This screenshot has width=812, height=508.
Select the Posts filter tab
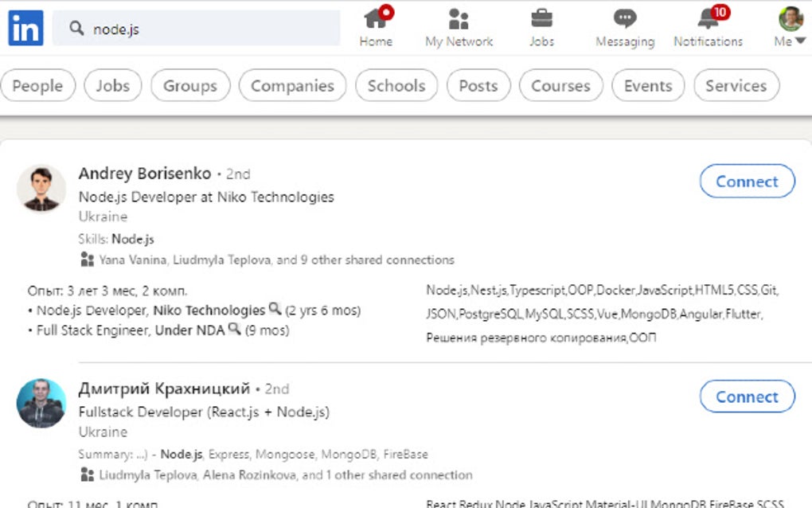pos(478,86)
